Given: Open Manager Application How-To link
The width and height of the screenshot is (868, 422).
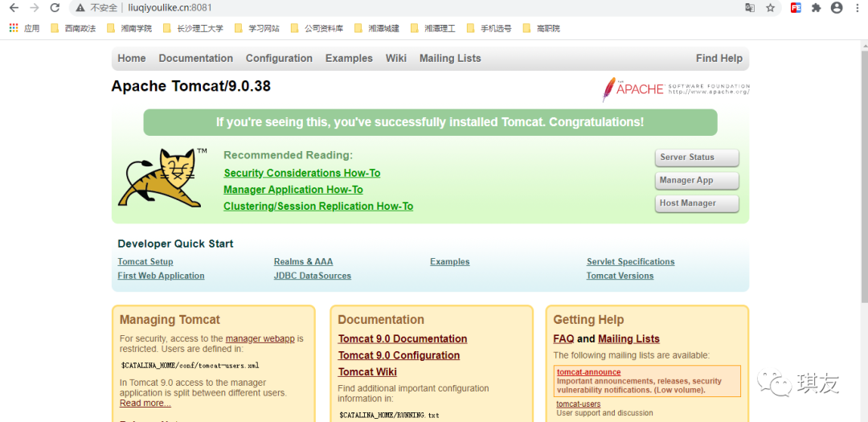Looking at the screenshot, I should pos(293,190).
